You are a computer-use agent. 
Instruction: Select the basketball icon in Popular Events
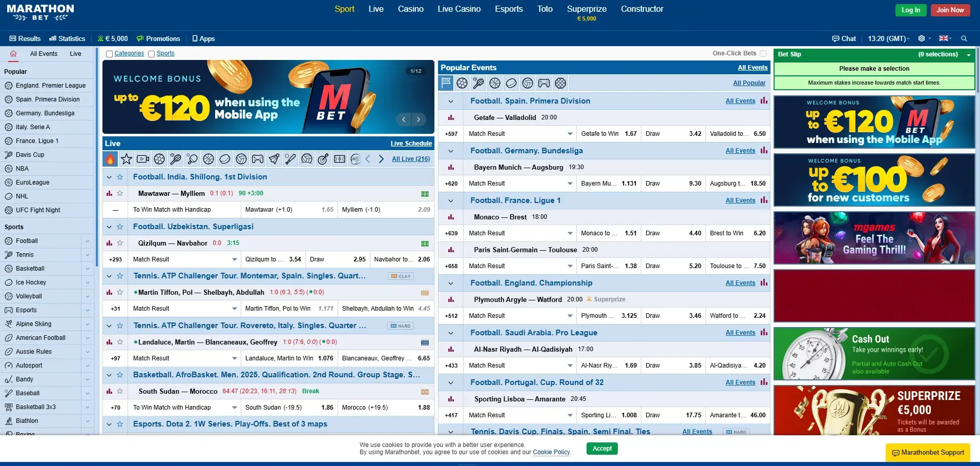[x=495, y=83]
